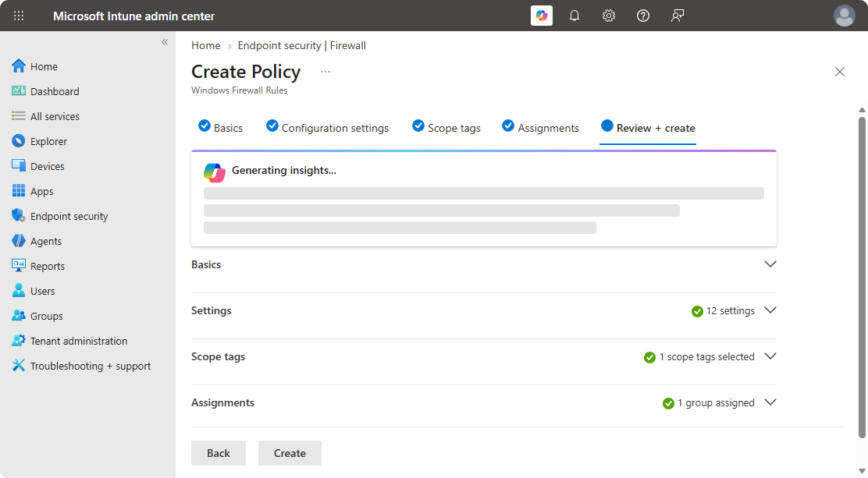This screenshot has height=478, width=868.
Task: Click the Devices monitor icon
Action: pyautogui.click(x=18, y=165)
